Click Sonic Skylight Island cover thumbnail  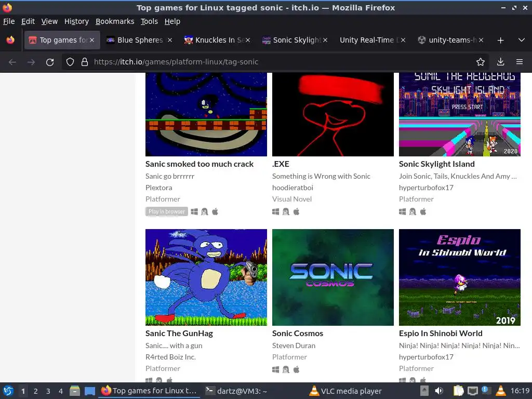click(x=460, y=114)
